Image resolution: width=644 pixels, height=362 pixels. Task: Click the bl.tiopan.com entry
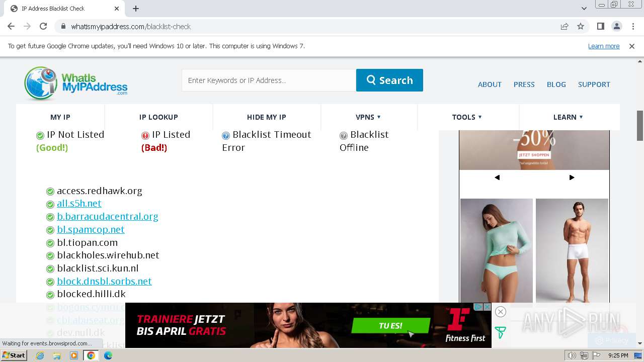coord(87,243)
